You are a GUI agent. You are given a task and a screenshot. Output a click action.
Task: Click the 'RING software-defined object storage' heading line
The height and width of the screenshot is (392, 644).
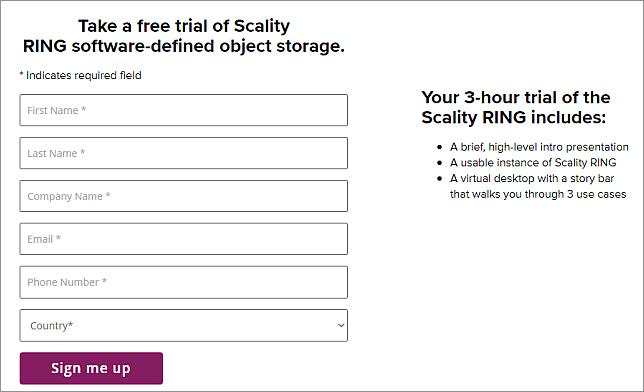coord(184,46)
